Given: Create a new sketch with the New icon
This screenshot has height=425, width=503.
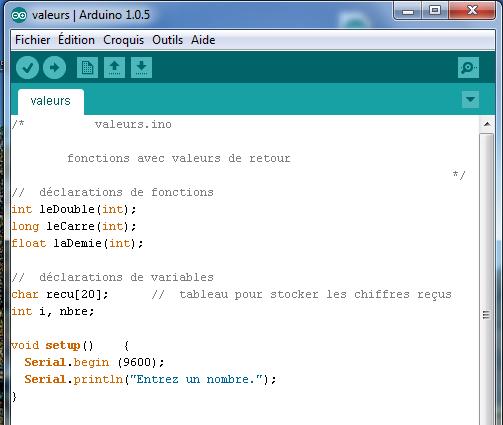Looking at the screenshot, I should (x=87, y=68).
